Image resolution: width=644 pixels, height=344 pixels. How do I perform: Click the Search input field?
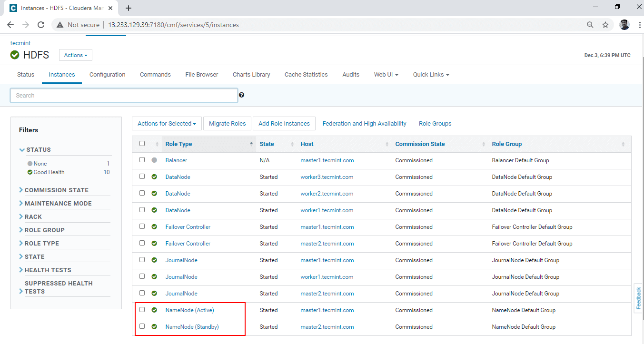(124, 96)
